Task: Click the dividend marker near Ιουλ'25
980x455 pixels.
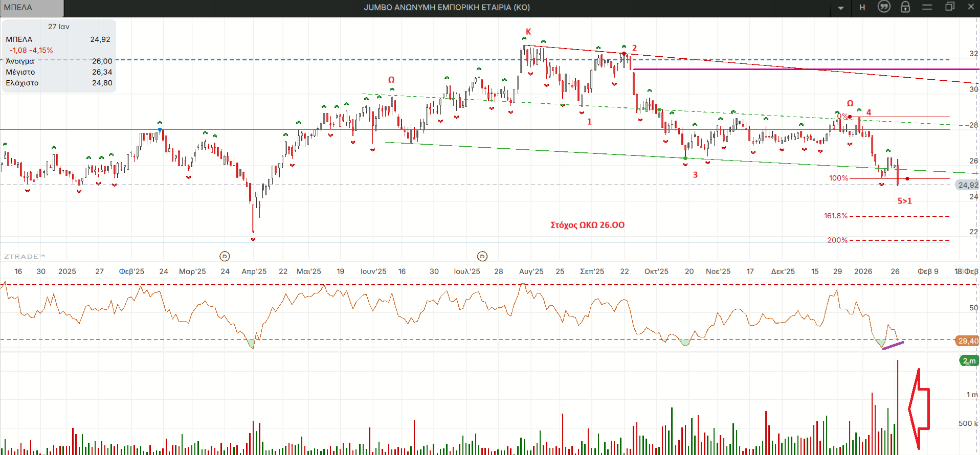Action: 482,256
